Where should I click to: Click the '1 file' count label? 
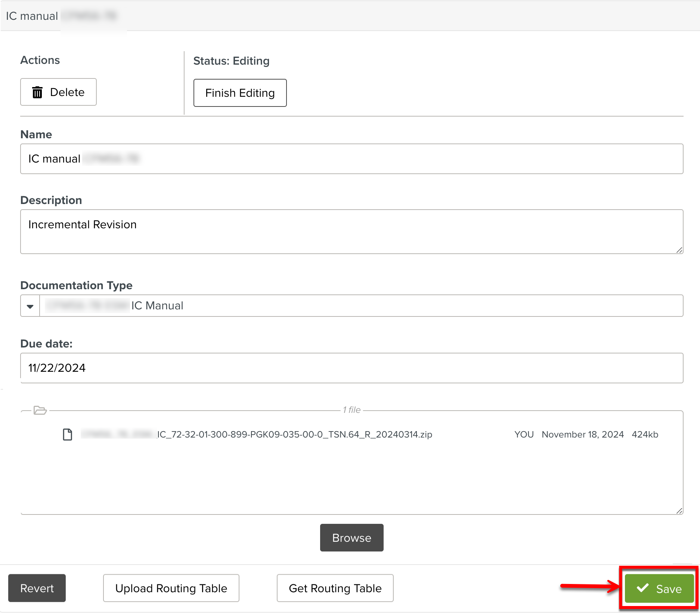[351, 410]
